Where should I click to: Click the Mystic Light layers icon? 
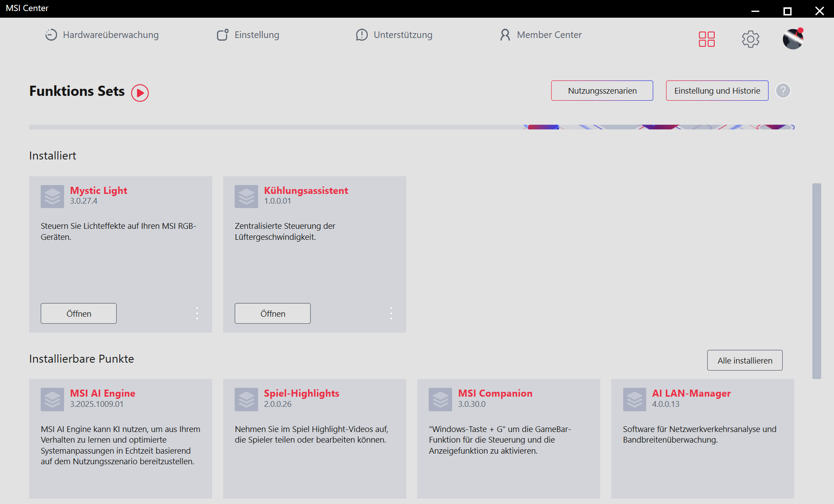[52, 197]
